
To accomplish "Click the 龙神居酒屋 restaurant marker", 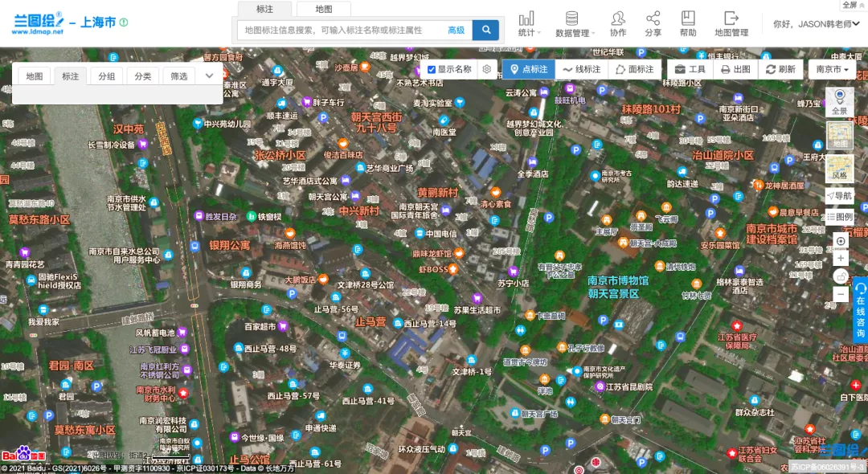I will point(759,186).
